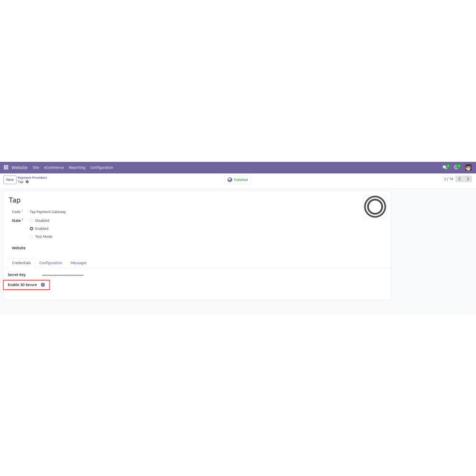Open the eCommerce menu

click(x=54, y=168)
